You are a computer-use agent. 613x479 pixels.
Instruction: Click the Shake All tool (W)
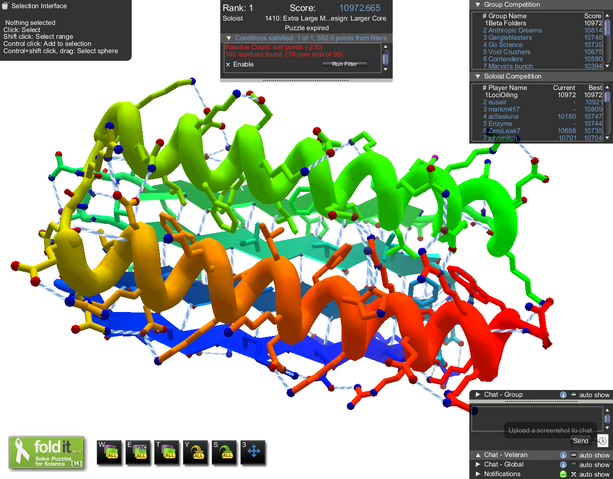pos(109,452)
